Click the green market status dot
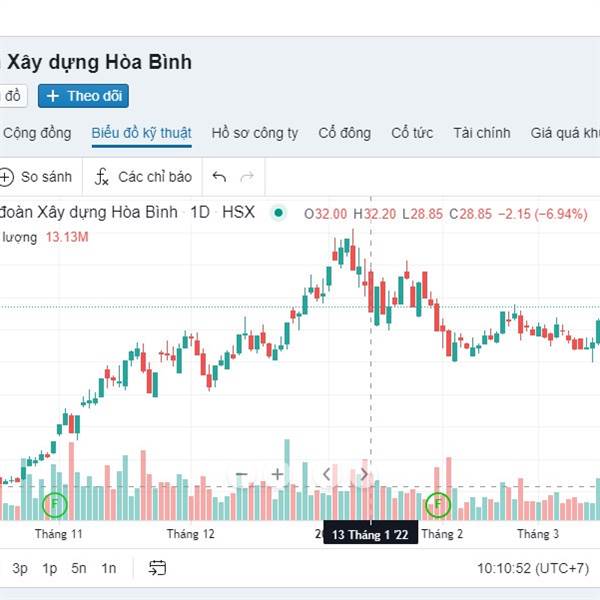 point(279,213)
